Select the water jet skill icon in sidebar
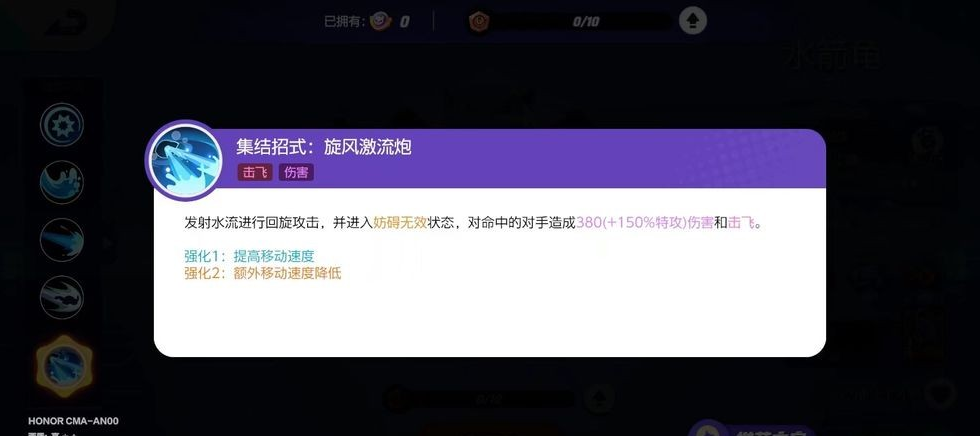 pyautogui.click(x=62, y=240)
